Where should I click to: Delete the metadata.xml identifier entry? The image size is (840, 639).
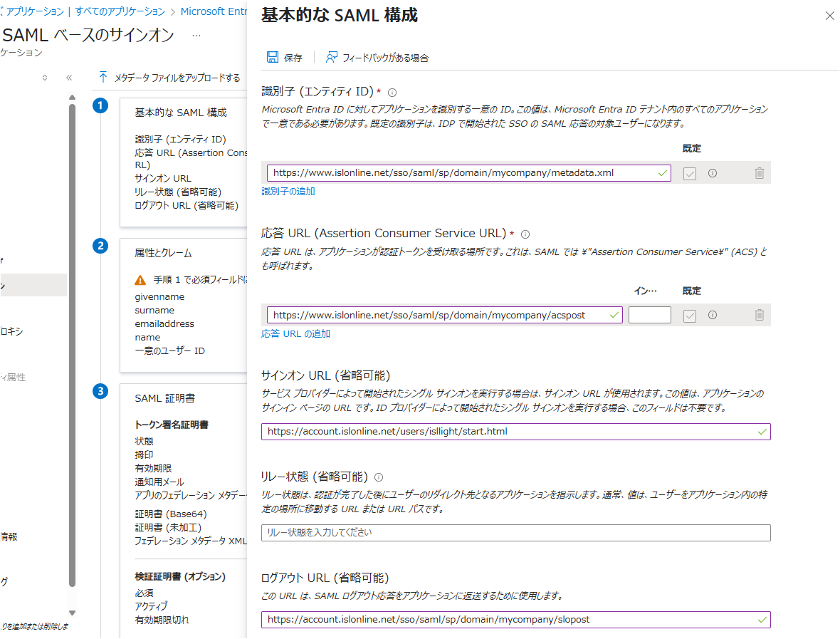759,173
